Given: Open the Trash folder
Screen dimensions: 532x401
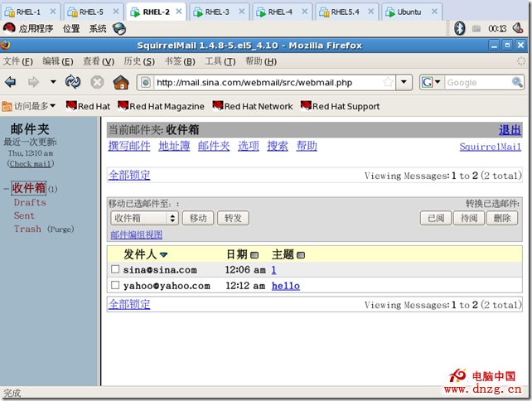Looking at the screenshot, I should point(27,229).
